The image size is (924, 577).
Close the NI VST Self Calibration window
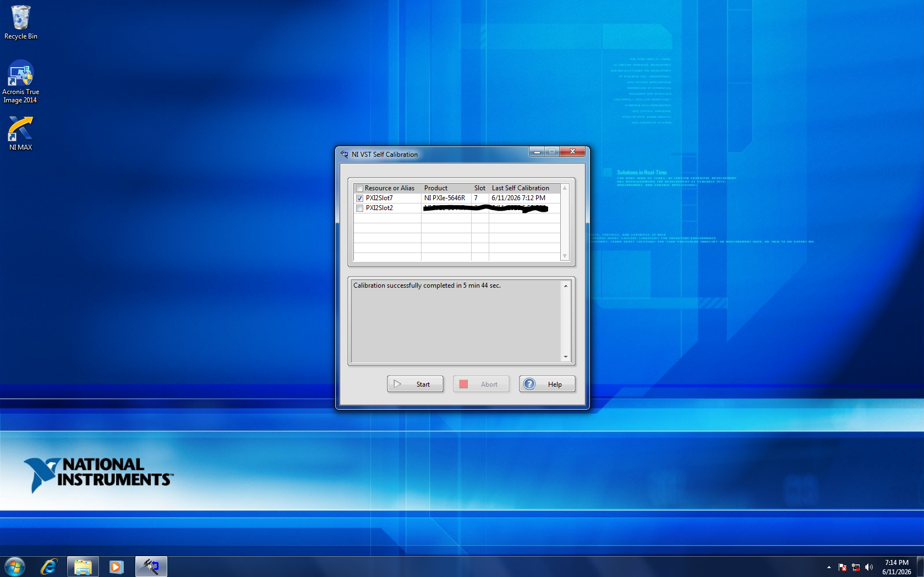[572, 152]
